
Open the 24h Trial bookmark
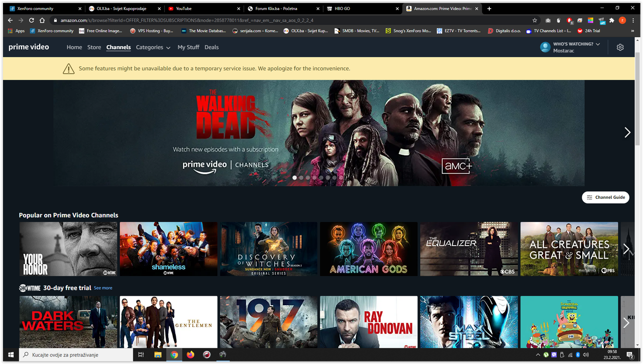coord(589,31)
